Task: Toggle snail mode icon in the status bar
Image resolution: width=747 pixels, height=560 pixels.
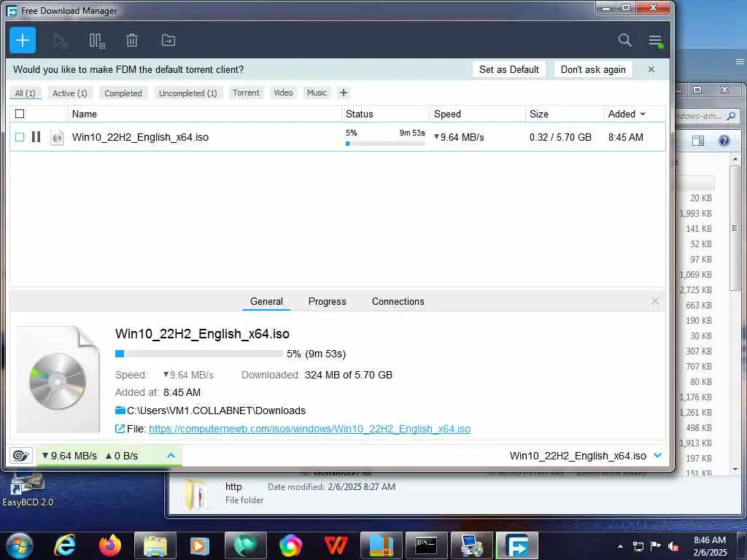Action: pos(20,456)
